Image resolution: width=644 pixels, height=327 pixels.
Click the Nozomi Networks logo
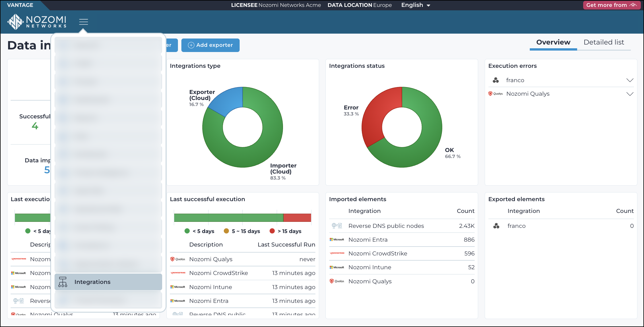(37, 22)
